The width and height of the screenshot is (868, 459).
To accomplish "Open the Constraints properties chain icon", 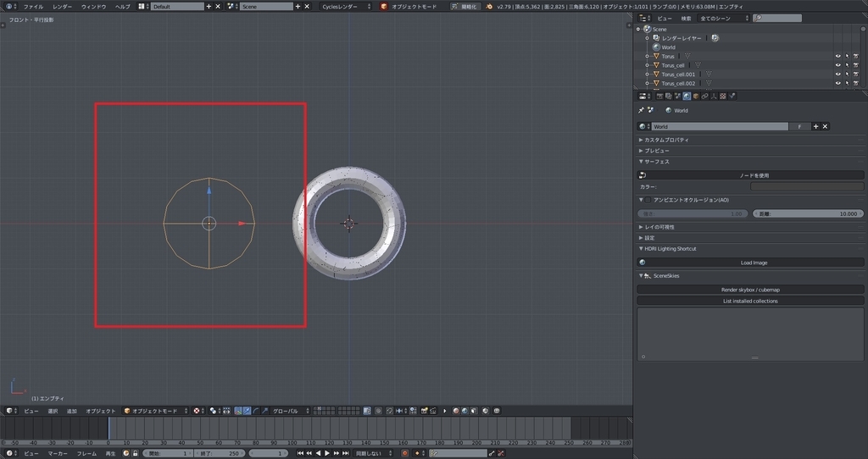I will (705, 97).
